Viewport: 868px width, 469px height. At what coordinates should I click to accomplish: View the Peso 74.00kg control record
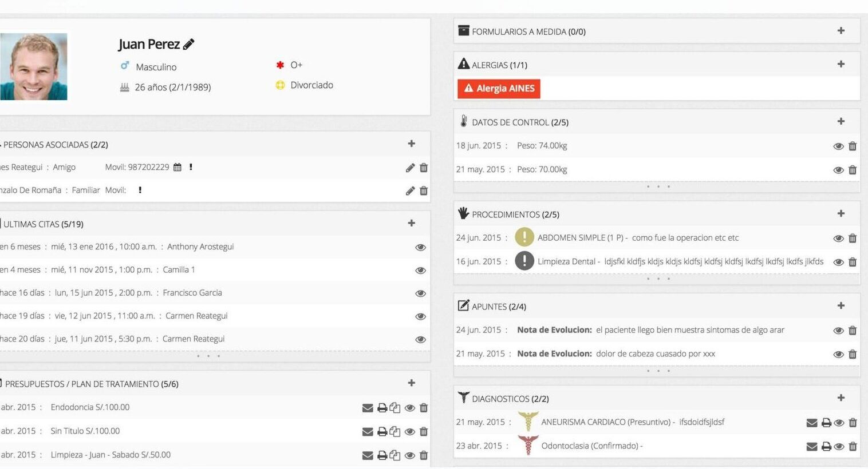(x=838, y=146)
